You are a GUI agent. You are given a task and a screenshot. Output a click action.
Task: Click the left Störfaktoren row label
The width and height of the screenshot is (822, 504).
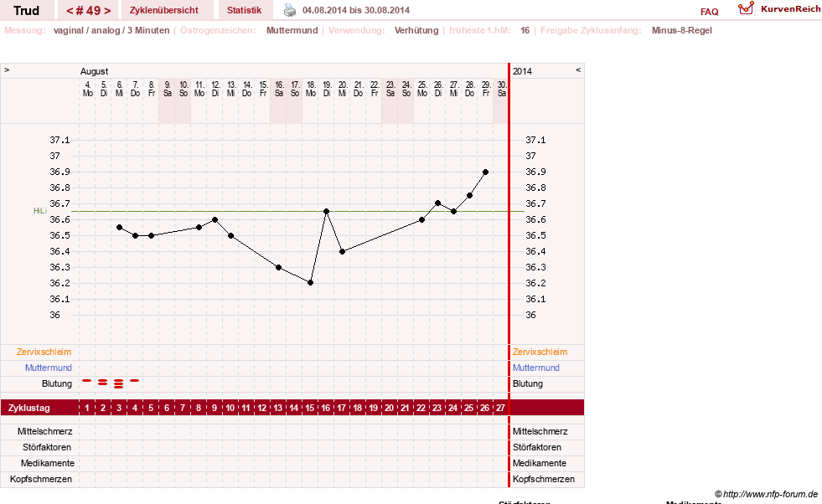[47, 447]
